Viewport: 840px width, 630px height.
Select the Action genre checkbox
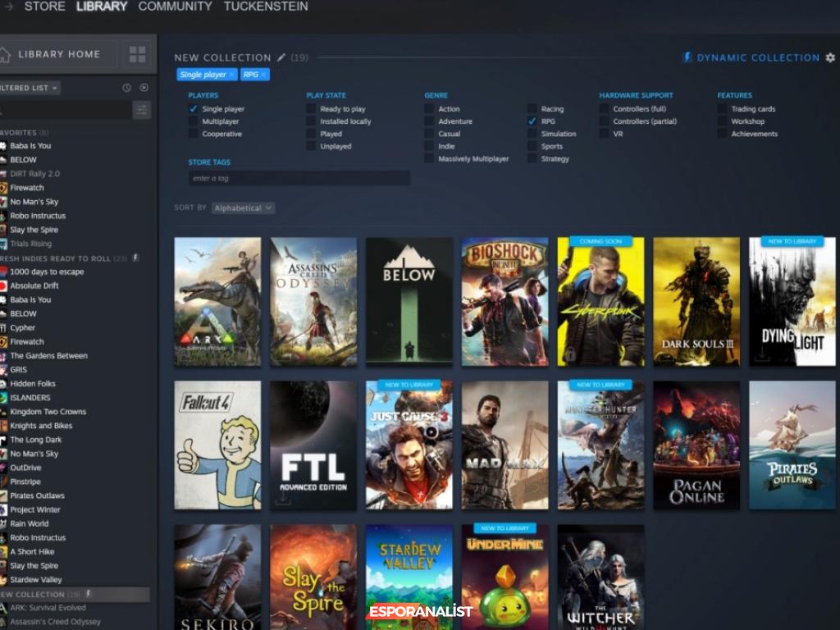[x=428, y=109]
